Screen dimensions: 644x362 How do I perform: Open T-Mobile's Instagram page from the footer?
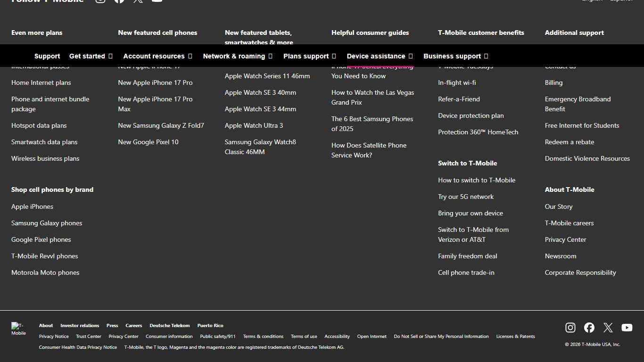pyautogui.click(x=570, y=327)
